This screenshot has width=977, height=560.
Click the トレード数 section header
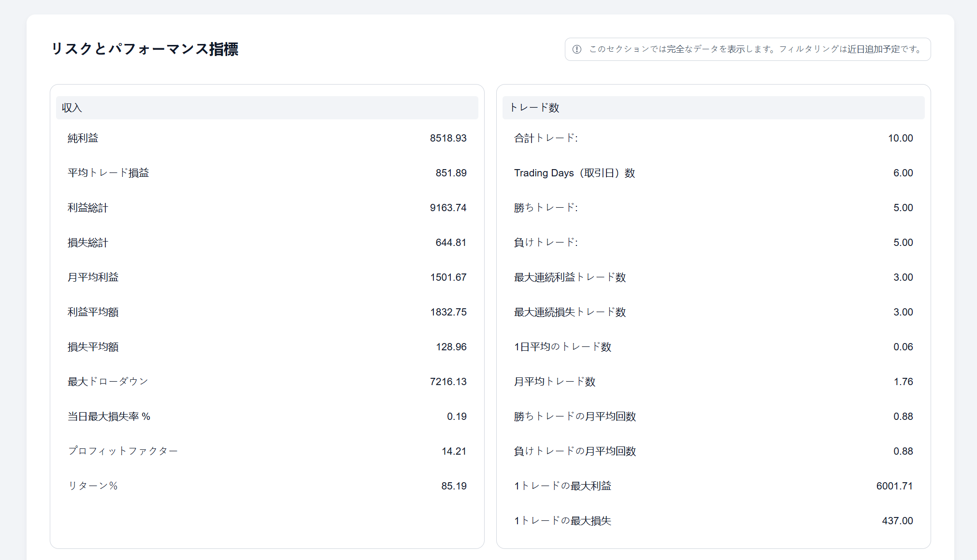[x=534, y=108]
